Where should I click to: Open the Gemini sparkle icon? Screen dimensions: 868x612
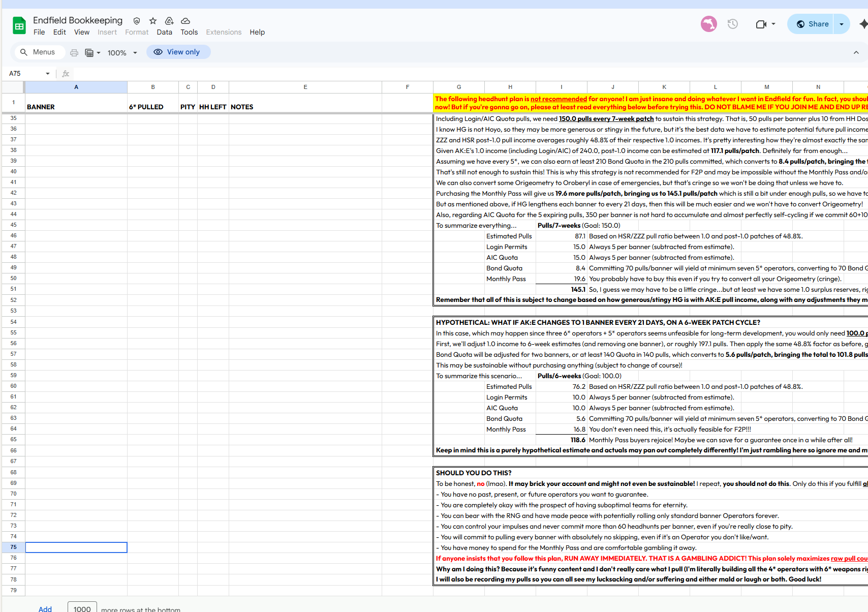(x=864, y=23)
